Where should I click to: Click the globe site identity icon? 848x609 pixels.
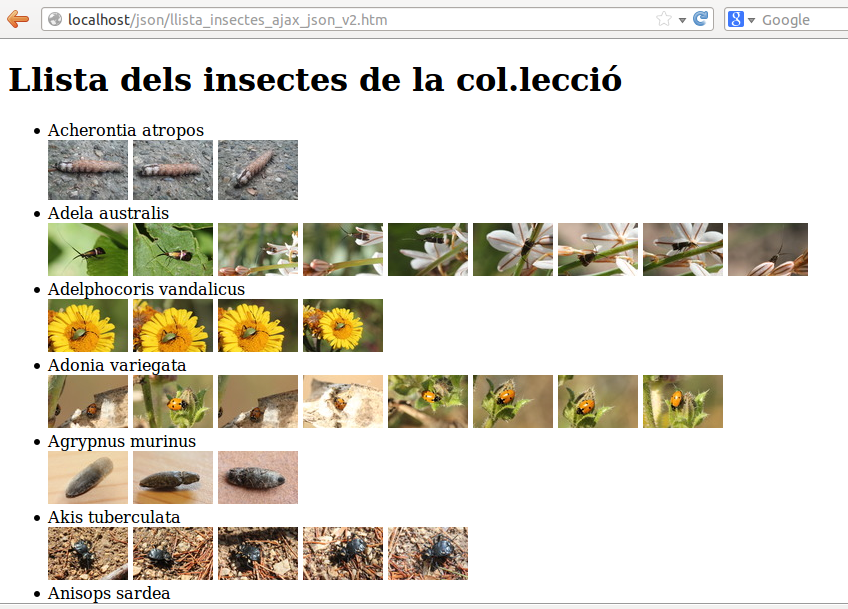(x=55, y=20)
